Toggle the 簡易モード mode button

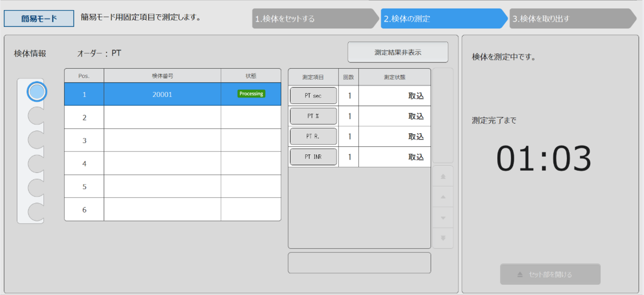click(39, 19)
